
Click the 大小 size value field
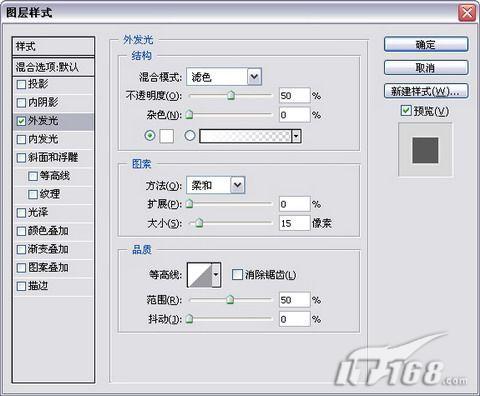[294, 223]
